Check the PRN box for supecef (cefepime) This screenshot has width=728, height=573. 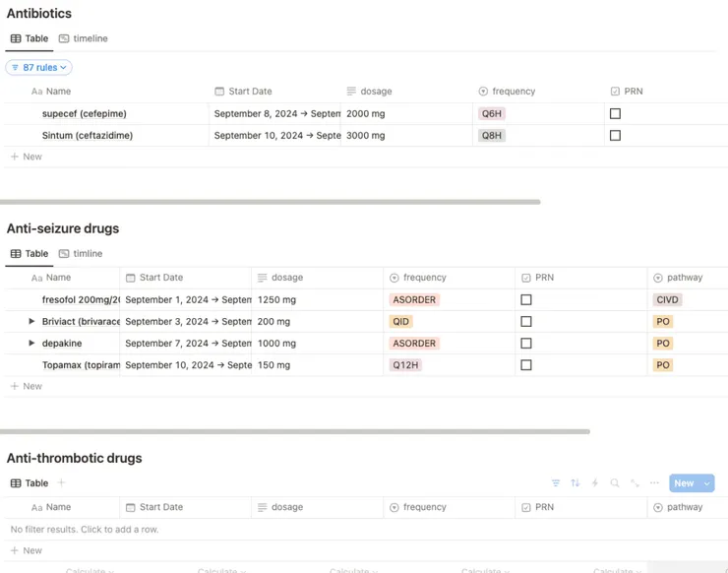click(615, 113)
